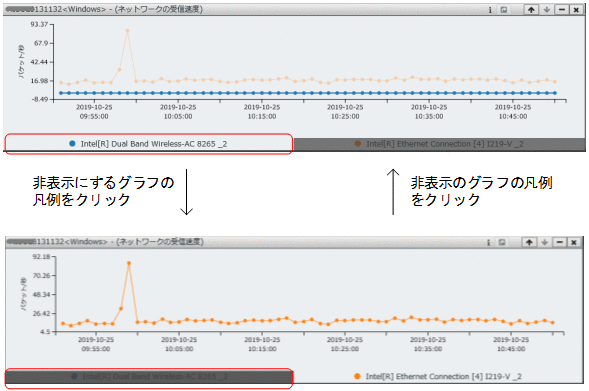The image size is (589, 391).
Task: Close the top graph panel
Action: 576,10
